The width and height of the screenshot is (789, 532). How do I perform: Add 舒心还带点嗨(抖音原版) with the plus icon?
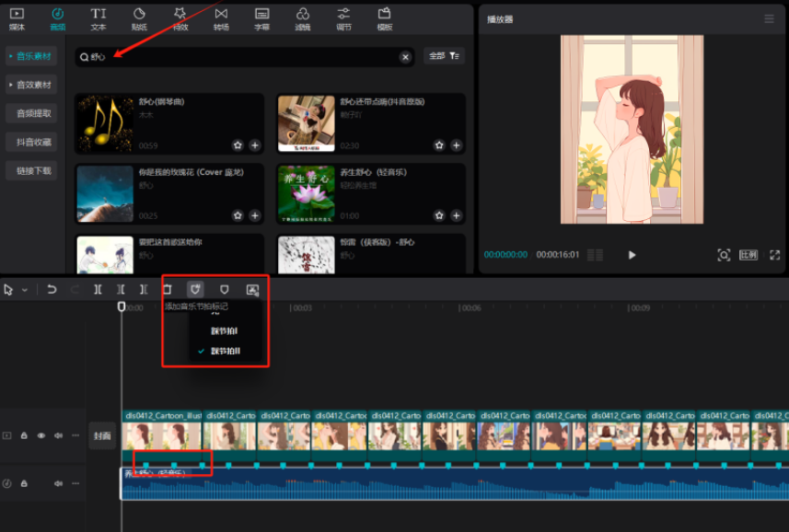click(x=456, y=145)
